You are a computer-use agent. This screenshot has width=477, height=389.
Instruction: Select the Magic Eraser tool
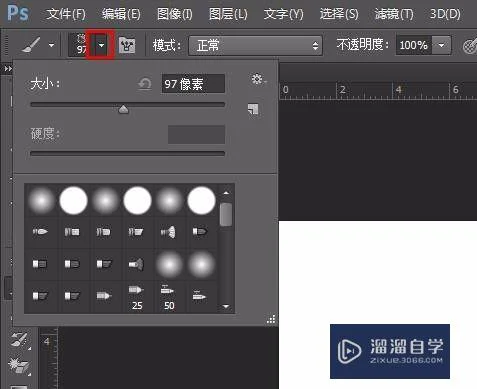(x=19, y=366)
